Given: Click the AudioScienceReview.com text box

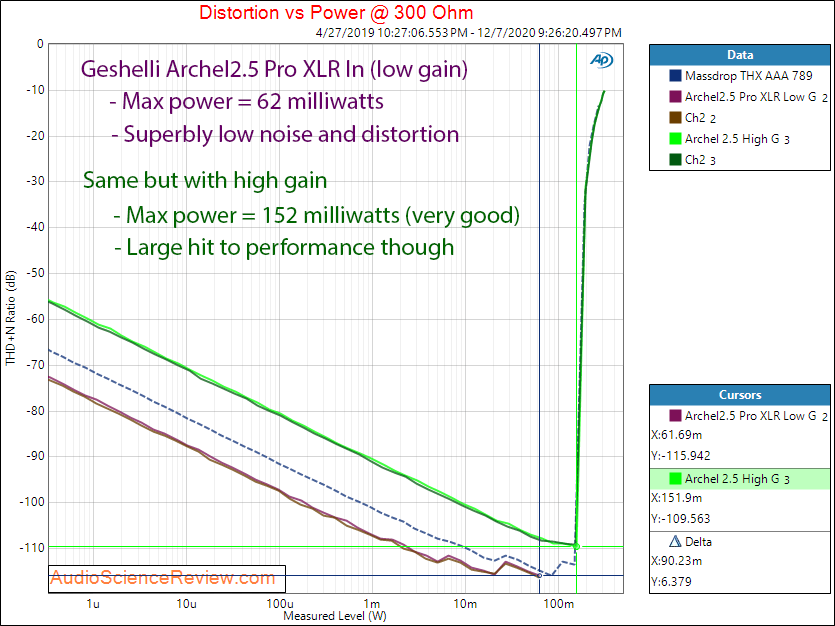Looking at the screenshot, I should click(x=167, y=579).
